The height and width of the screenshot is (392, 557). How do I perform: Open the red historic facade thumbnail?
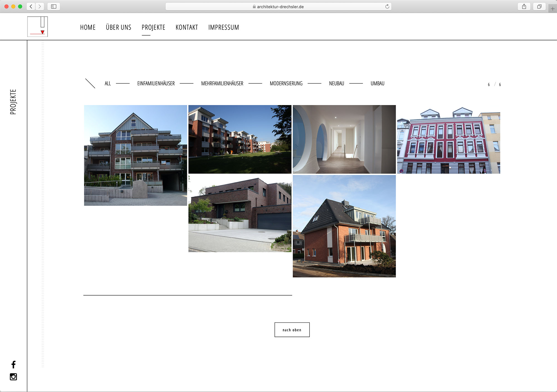click(449, 139)
